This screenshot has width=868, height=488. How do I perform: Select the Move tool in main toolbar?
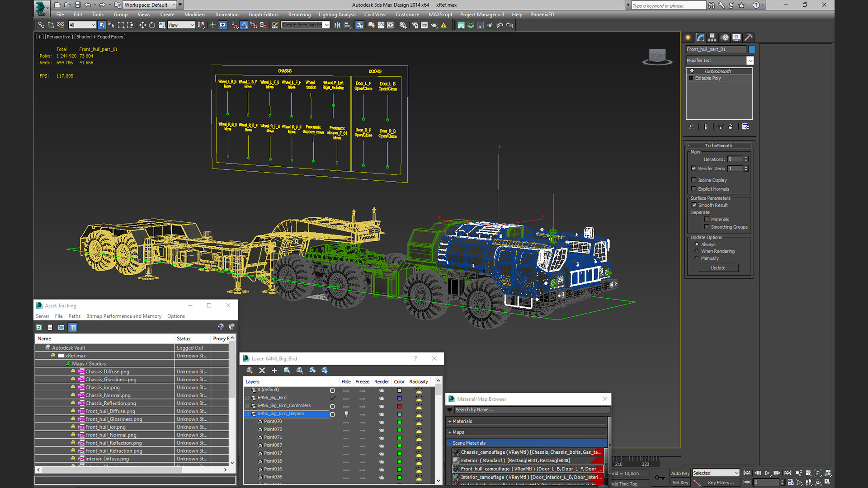coord(142,25)
